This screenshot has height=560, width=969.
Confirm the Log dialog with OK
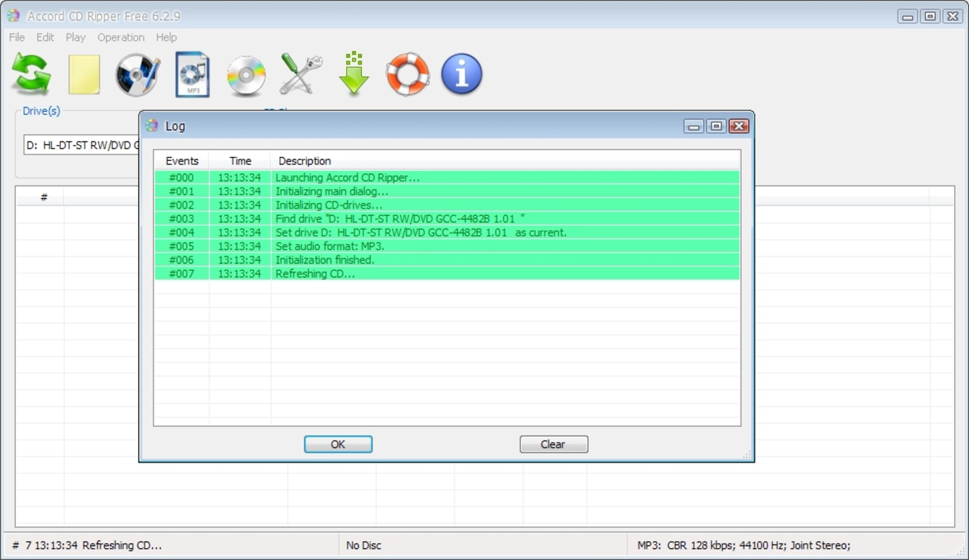coord(338,444)
